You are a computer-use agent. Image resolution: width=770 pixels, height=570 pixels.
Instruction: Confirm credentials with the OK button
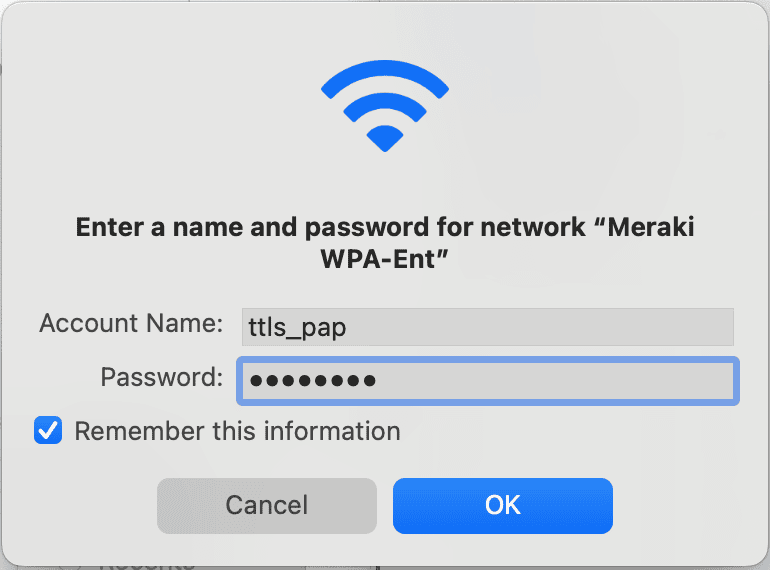point(503,506)
